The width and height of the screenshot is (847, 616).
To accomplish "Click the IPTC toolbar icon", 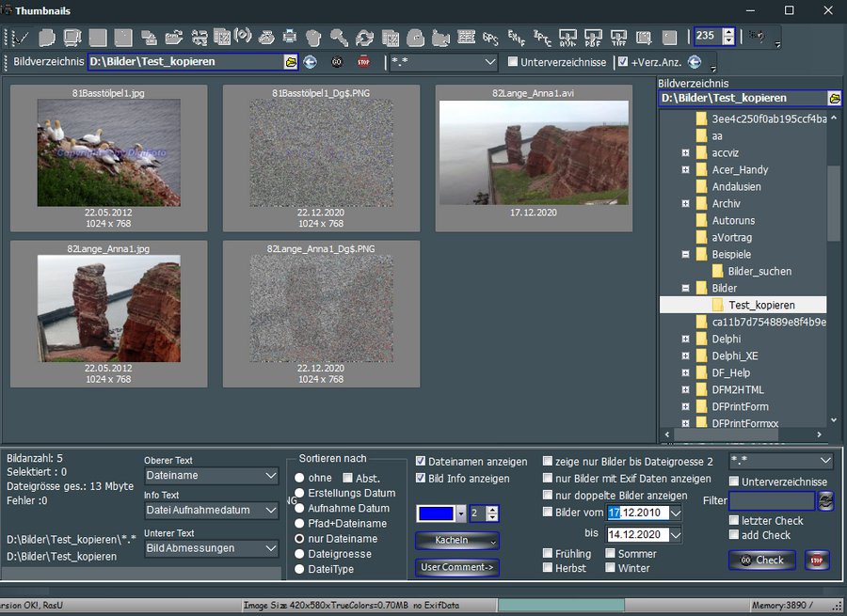I will point(542,38).
